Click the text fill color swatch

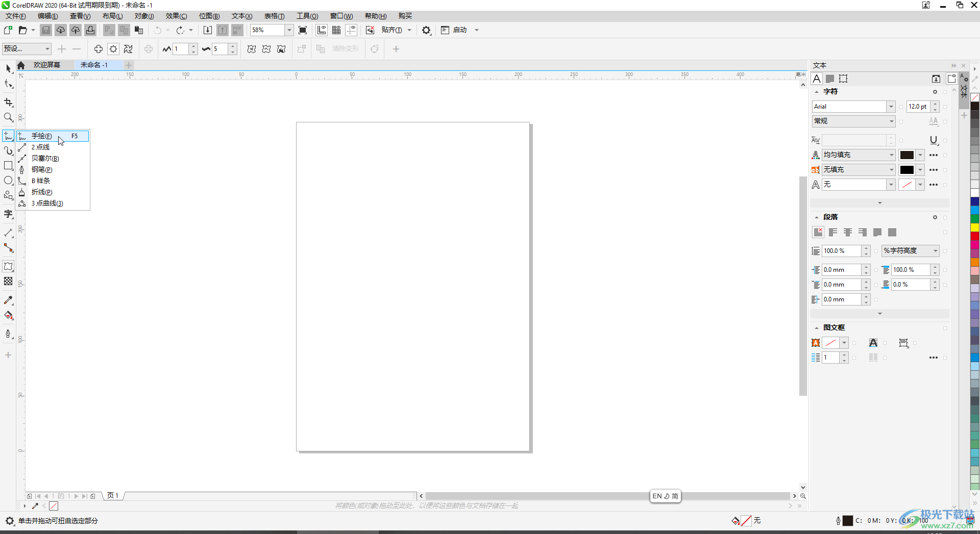coord(907,155)
